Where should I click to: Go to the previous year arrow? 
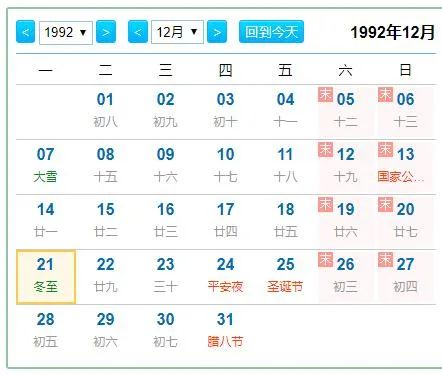[x=25, y=32]
